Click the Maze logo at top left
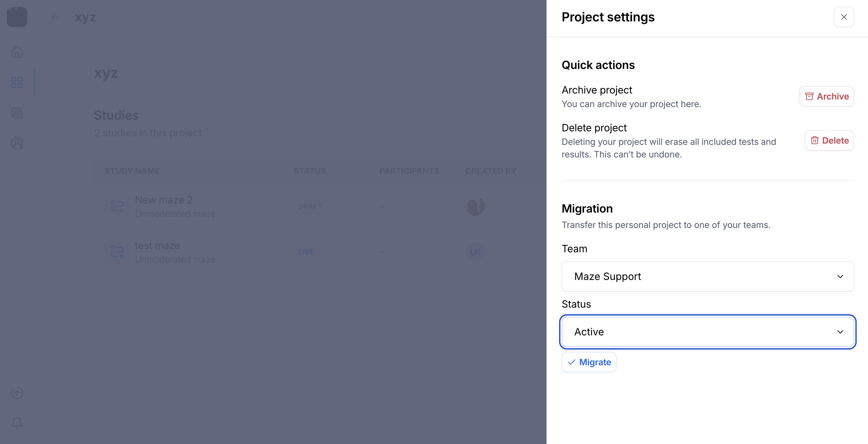The width and height of the screenshot is (868, 444). pos(17,17)
